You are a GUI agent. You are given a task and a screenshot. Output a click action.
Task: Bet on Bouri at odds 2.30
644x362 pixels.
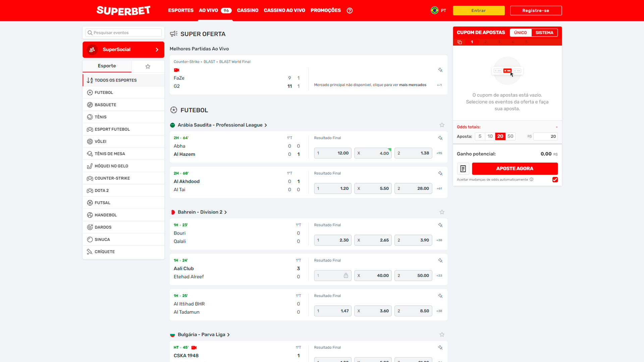[333, 240]
